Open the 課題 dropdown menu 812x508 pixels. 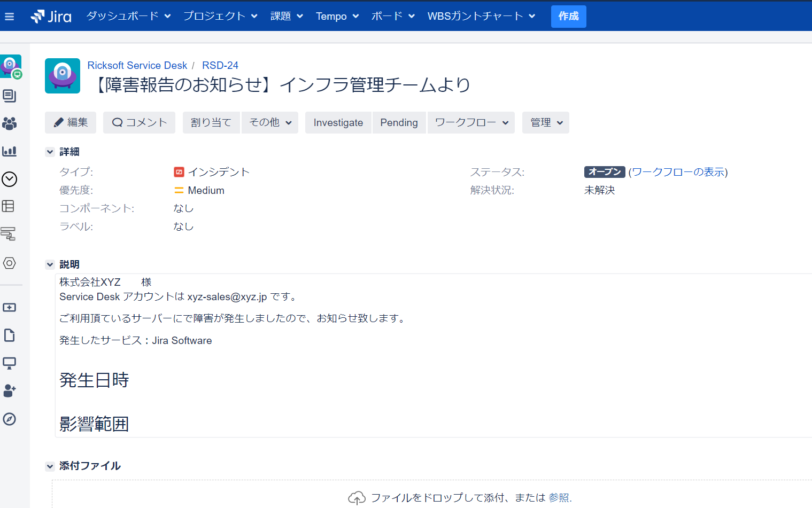pos(287,16)
